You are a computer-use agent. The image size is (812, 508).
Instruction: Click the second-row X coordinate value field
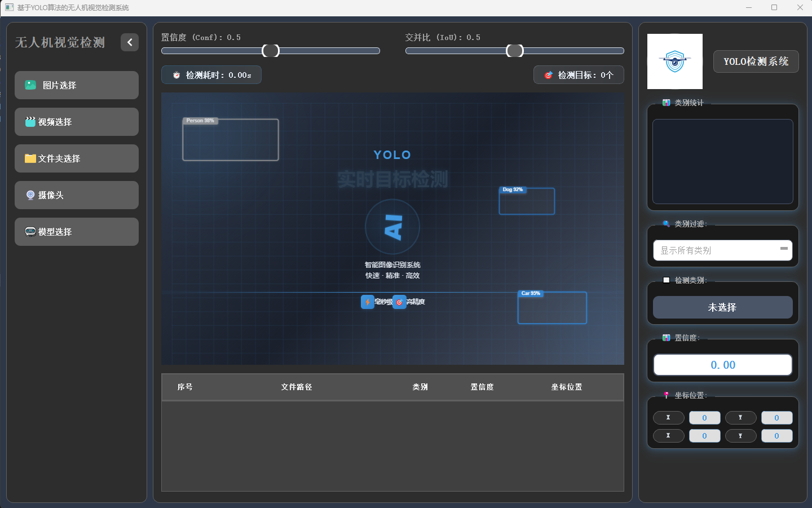point(705,436)
